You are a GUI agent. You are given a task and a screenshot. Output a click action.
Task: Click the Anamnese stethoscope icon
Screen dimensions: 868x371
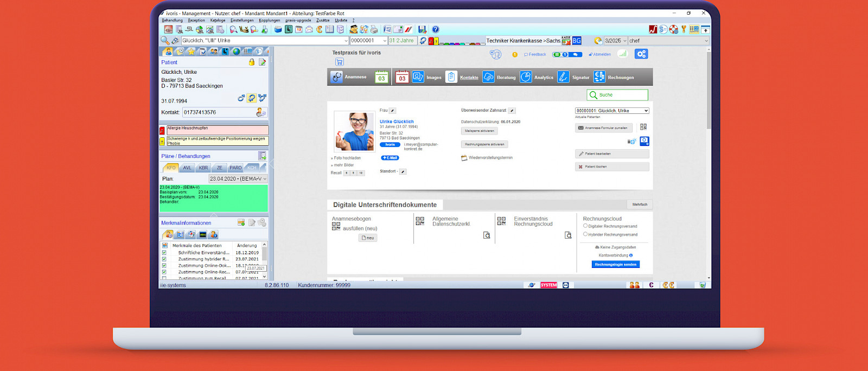337,77
